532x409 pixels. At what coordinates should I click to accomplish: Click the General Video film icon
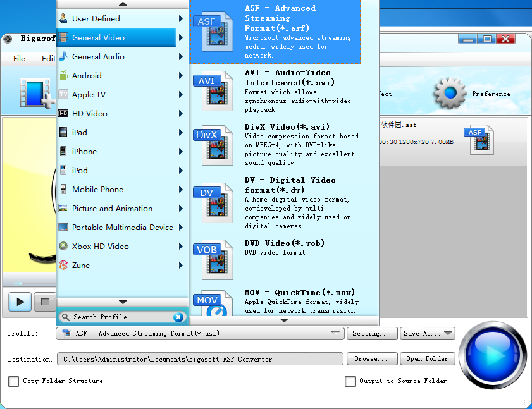click(x=63, y=37)
